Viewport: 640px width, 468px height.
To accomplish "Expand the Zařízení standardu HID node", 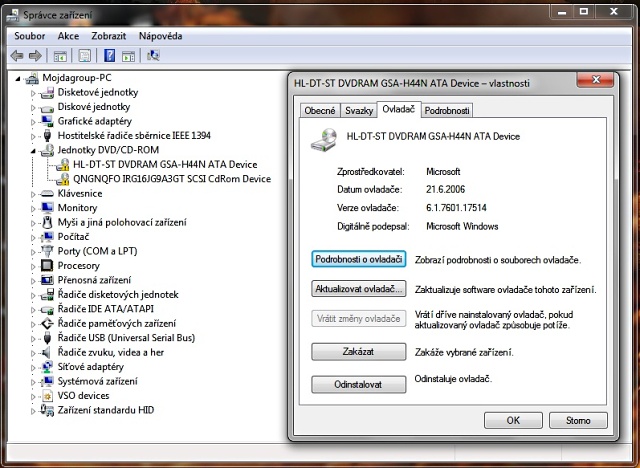I will (x=33, y=411).
